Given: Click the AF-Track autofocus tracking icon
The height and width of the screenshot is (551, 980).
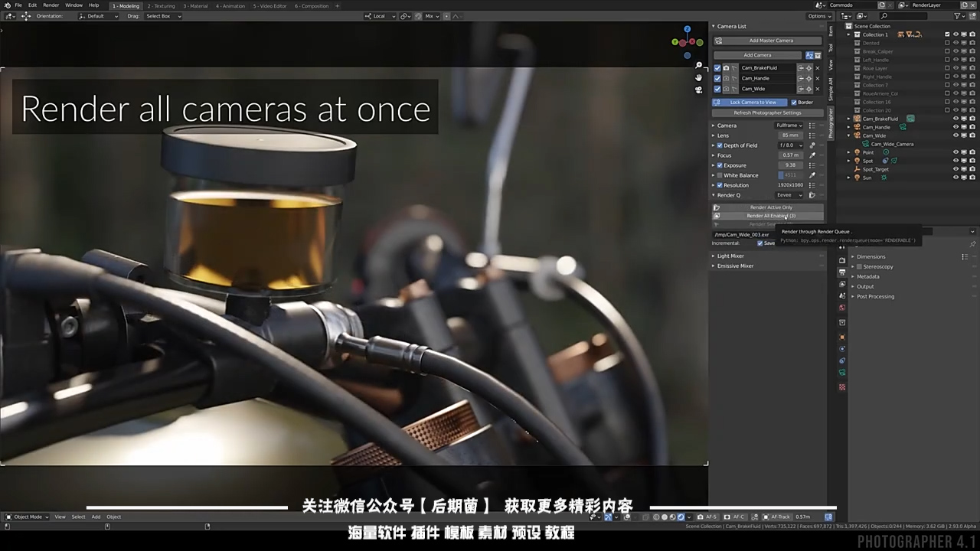Looking at the screenshot, I should click(x=776, y=517).
